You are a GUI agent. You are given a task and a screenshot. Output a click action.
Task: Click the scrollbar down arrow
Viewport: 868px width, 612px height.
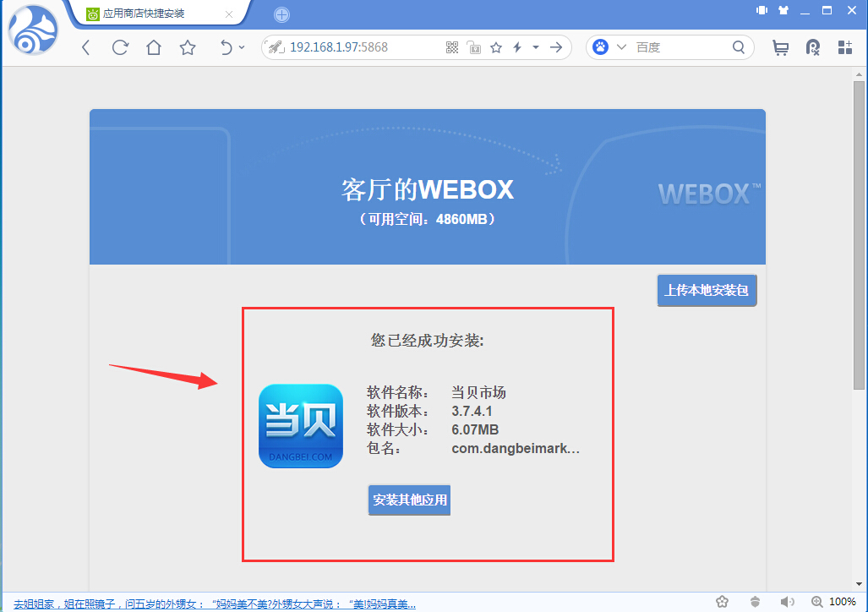click(860, 584)
